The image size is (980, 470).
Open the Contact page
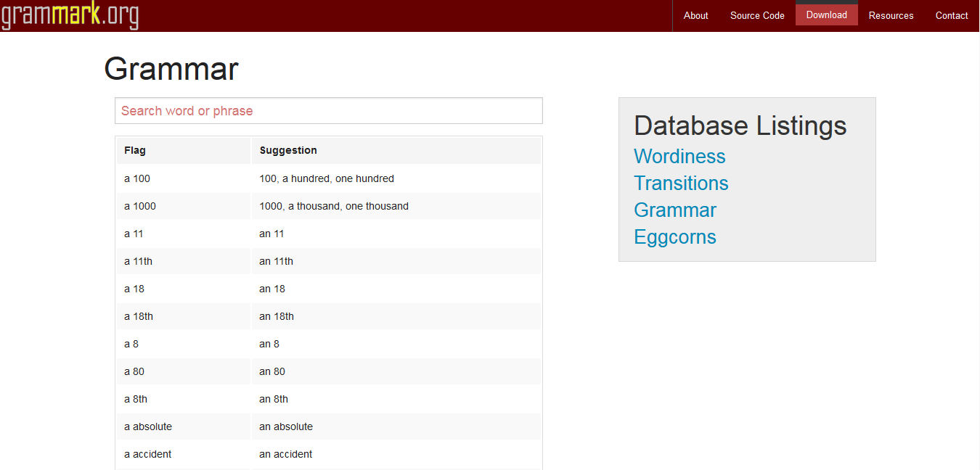point(952,15)
